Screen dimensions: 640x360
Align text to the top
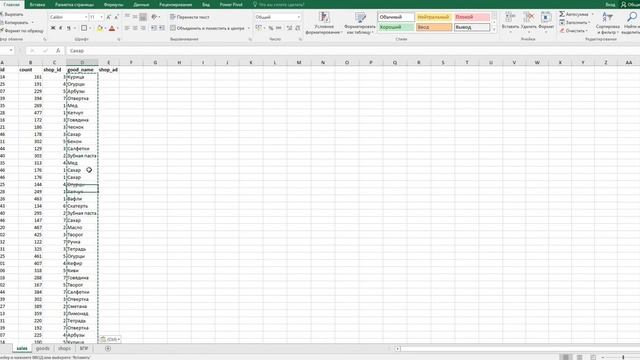coord(127,17)
